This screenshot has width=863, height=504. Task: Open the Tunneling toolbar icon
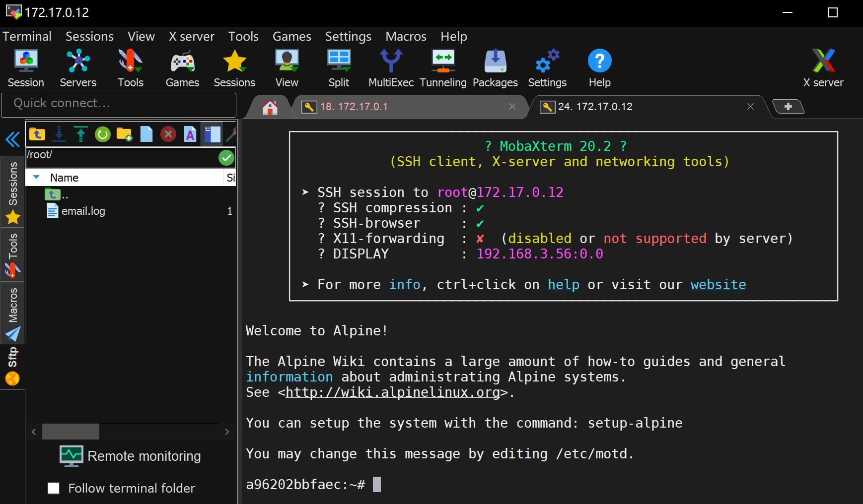[x=443, y=68]
